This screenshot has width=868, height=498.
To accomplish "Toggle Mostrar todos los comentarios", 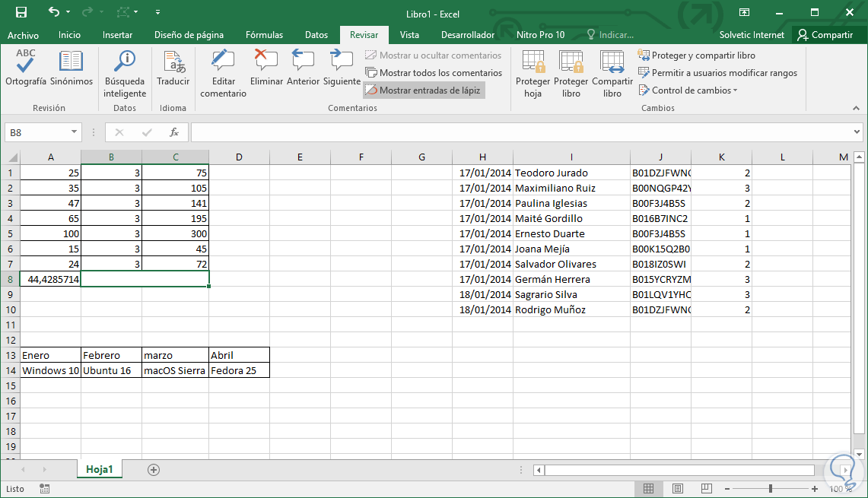I will [x=434, y=72].
